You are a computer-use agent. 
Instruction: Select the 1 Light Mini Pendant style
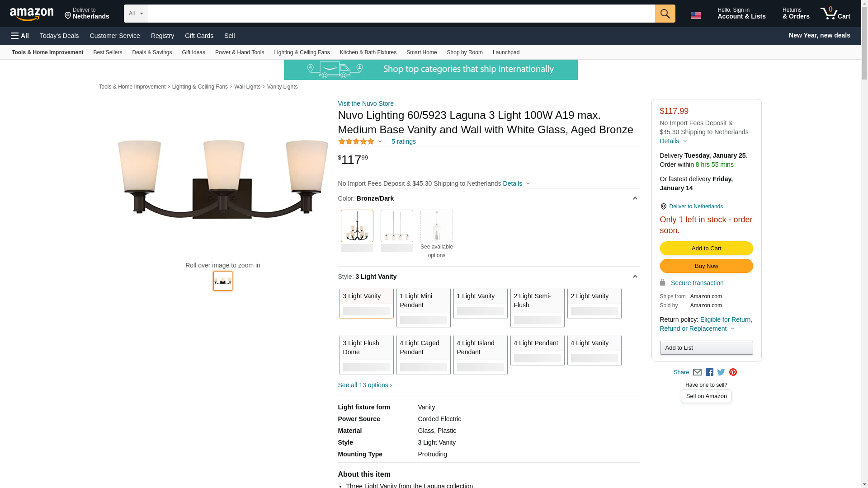point(423,308)
